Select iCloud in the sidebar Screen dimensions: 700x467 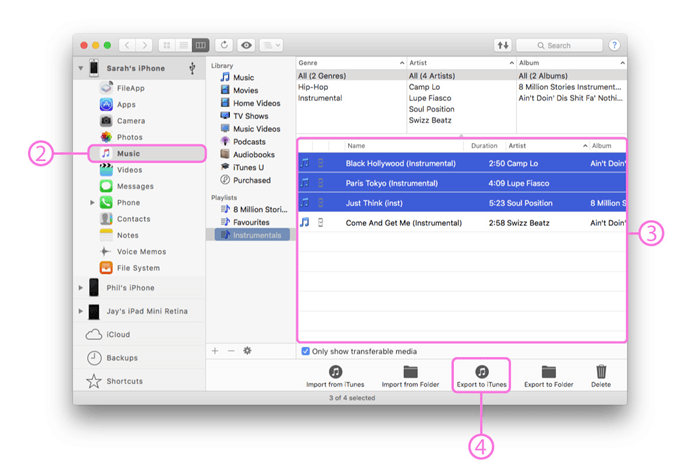coord(108,334)
